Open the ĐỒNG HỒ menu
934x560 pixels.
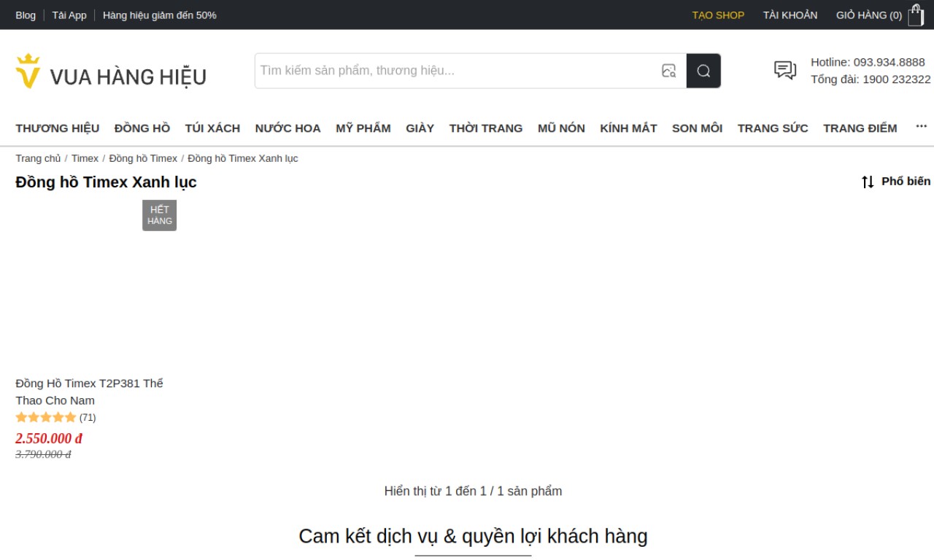142,128
